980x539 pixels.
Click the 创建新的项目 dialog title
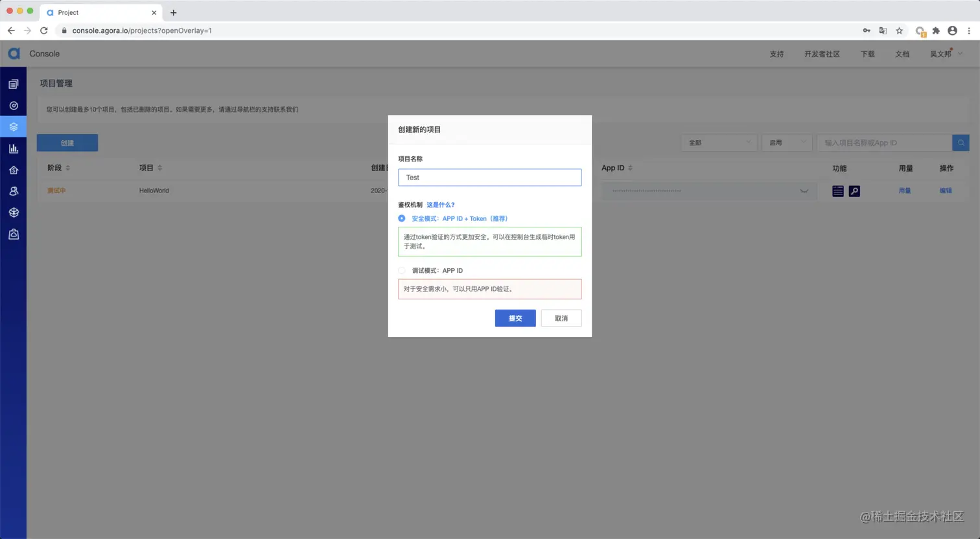click(x=419, y=130)
